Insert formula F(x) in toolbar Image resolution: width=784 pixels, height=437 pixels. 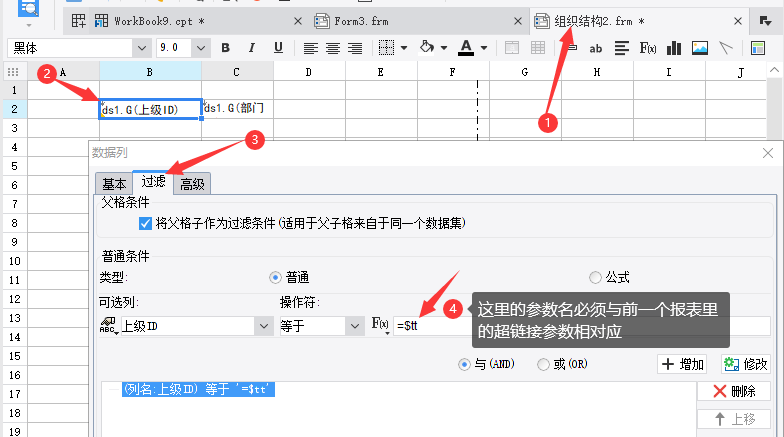648,48
